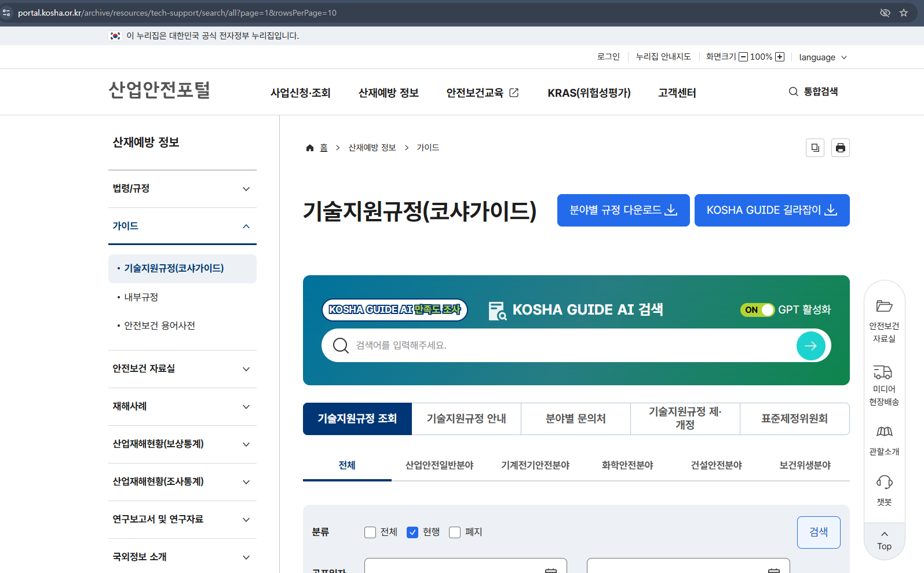This screenshot has width=924, height=573.
Task: Open the language dropdown
Action: point(823,57)
